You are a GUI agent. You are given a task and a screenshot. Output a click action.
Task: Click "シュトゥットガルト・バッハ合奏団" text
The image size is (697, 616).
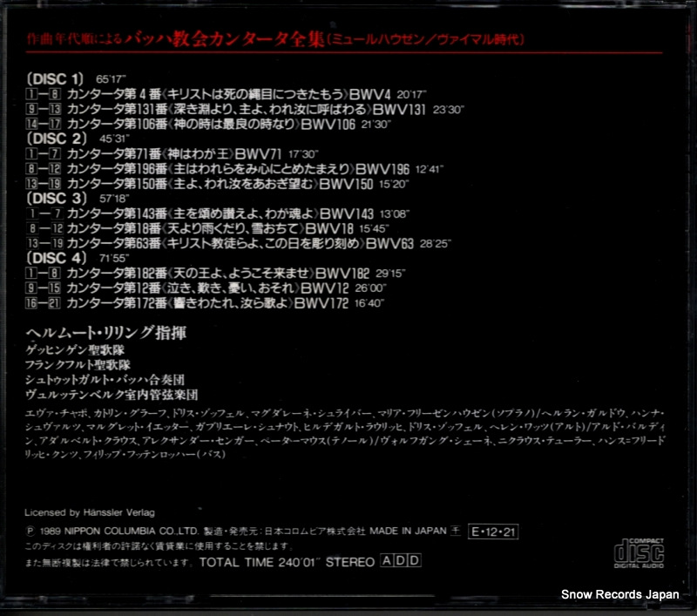pyautogui.click(x=105, y=380)
